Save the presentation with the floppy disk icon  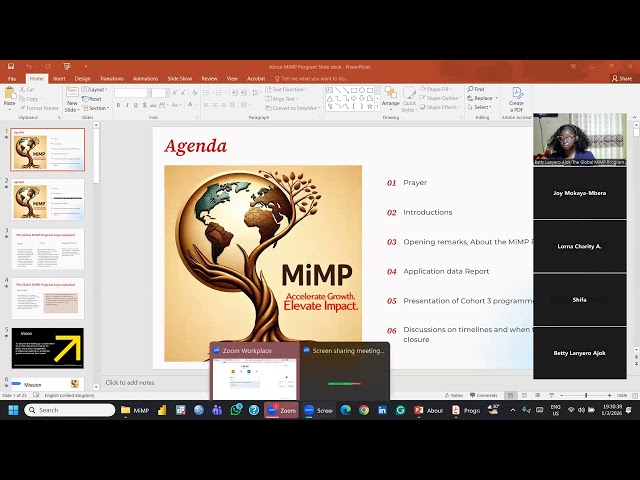pos(11,66)
